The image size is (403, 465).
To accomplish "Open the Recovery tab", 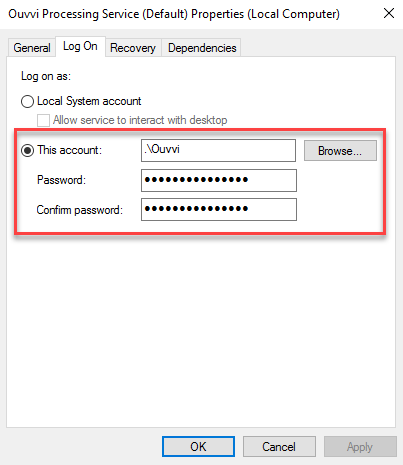I will [133, 48].
